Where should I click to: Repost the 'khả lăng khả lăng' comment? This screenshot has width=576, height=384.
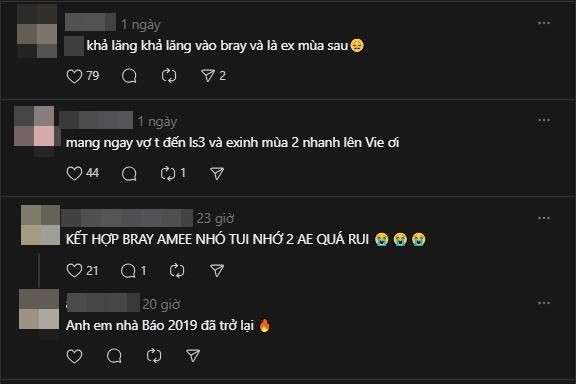pos(169,76)
